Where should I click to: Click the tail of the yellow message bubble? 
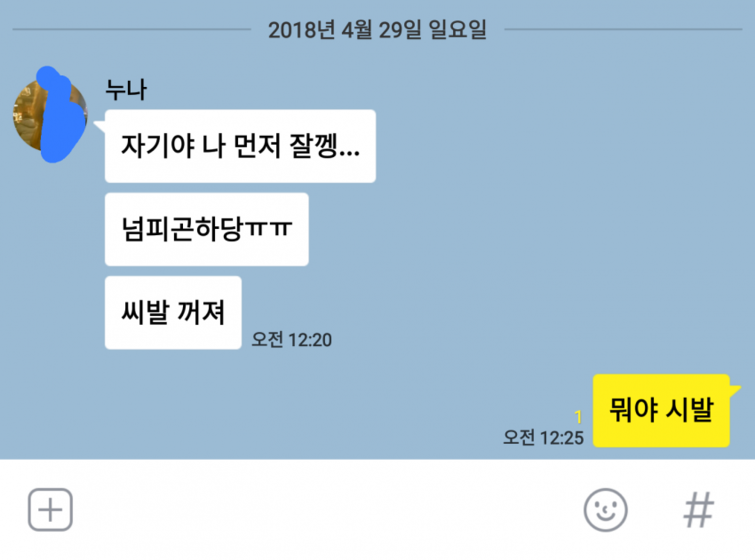pos(735,390)
